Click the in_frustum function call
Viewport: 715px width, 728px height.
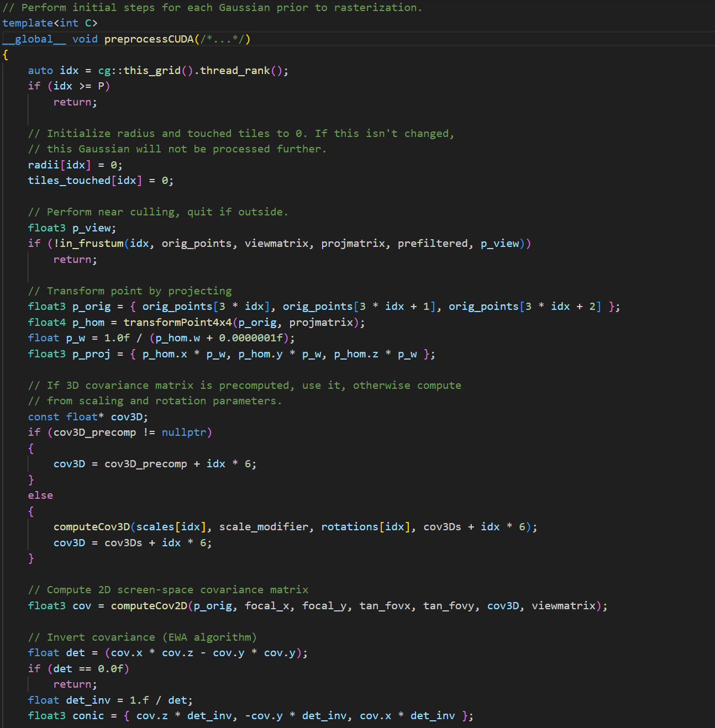(x=92, y=244)
